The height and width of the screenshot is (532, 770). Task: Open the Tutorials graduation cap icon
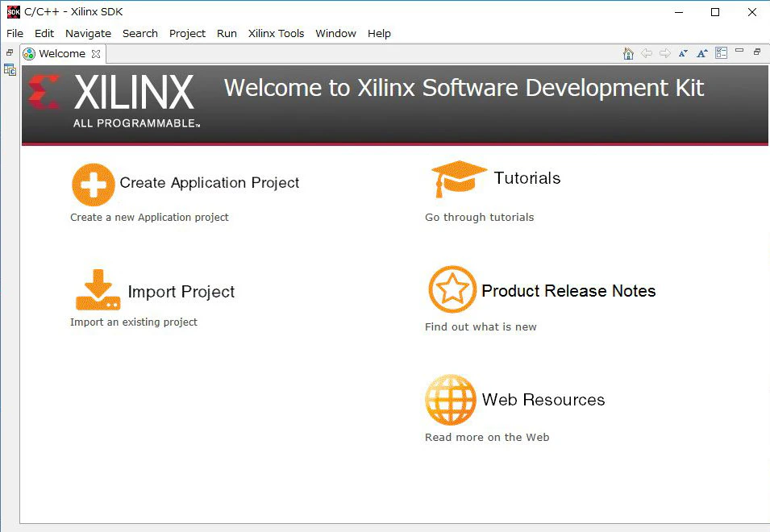click(459, 179)
